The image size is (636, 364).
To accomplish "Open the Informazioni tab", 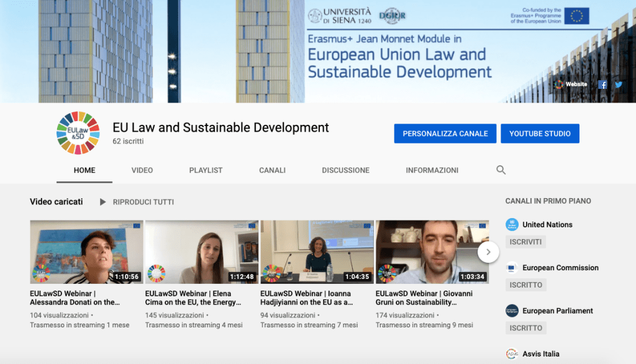I will tap(432, 170).
